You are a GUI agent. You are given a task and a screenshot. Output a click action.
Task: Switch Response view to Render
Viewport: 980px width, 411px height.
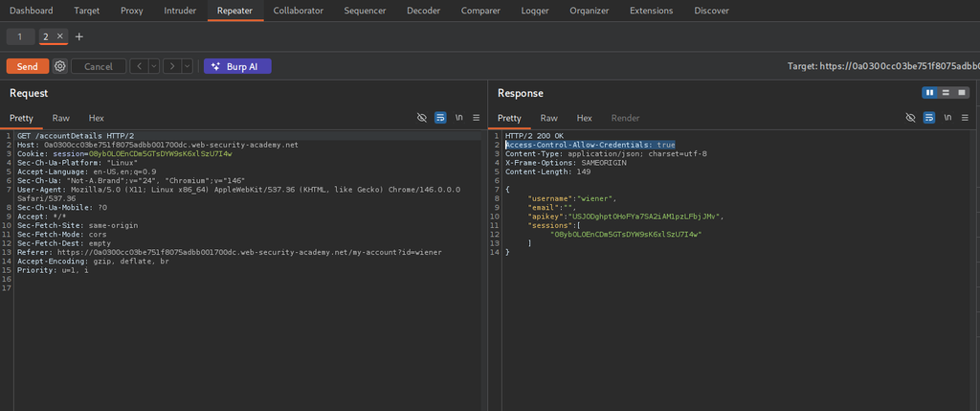tap(625, 118)
